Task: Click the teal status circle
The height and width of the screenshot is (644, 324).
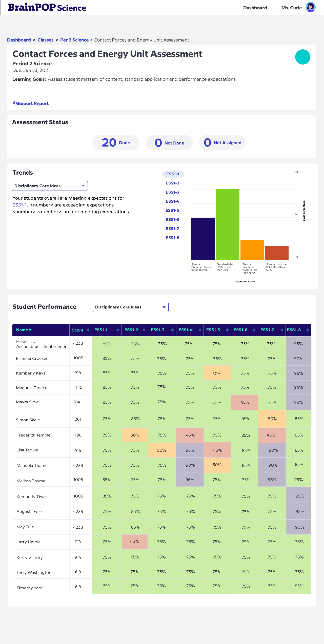Action: (x=302, y=57)
